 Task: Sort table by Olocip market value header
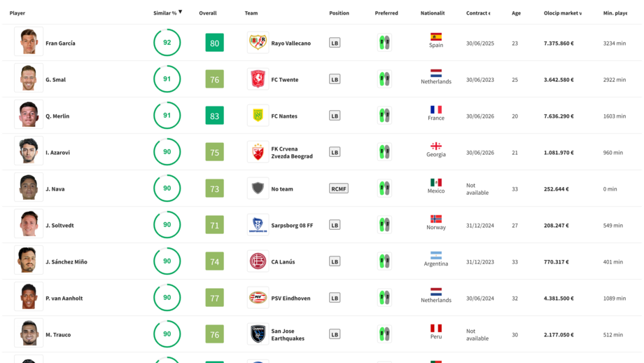point(562,13)
